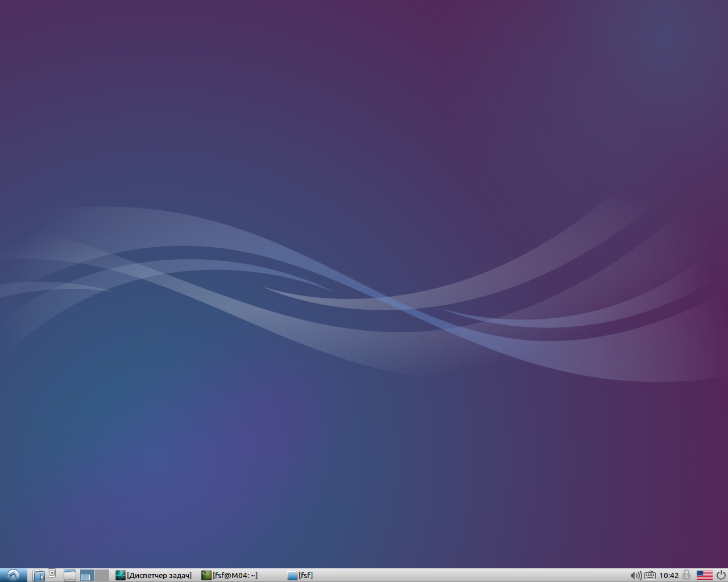
Task: Click the desktop wallpaper background
Action: tap(364, 284)
